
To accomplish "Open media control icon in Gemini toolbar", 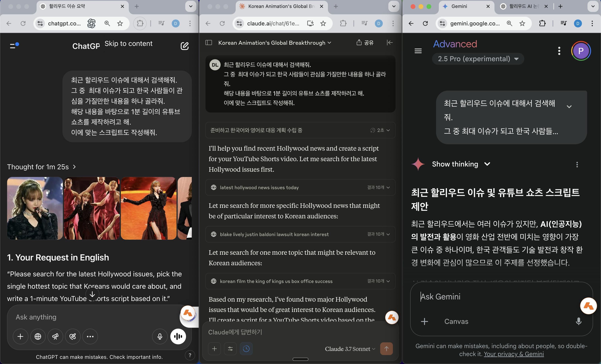I will pos(564,23).
